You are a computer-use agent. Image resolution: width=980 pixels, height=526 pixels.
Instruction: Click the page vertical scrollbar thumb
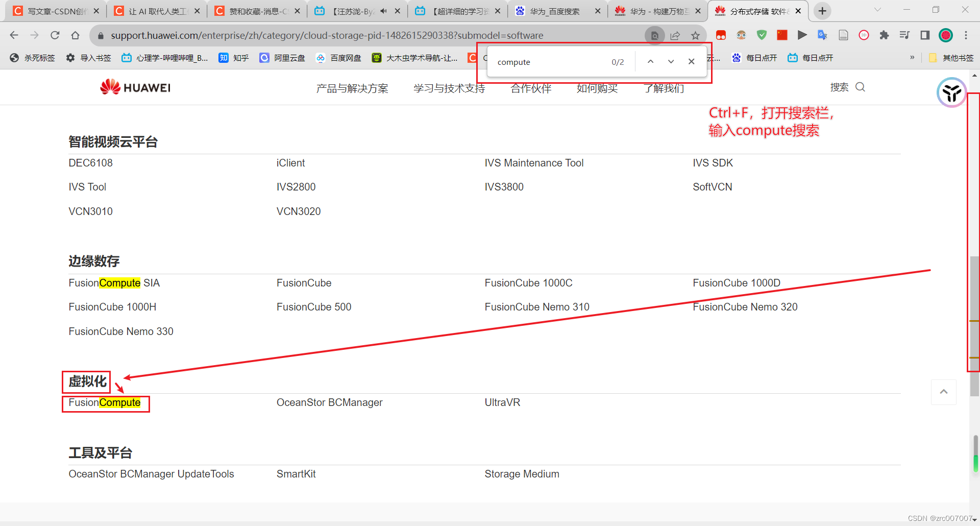coord(974,326)
